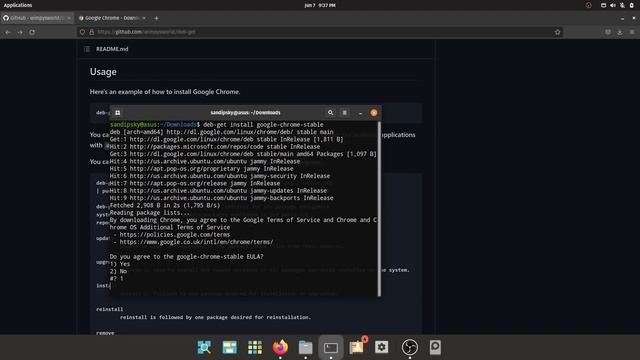Click the google.co.uk chrome terms URL
Image resolution: width=640 pixels, height=360 pixels.
click(196, 242)
